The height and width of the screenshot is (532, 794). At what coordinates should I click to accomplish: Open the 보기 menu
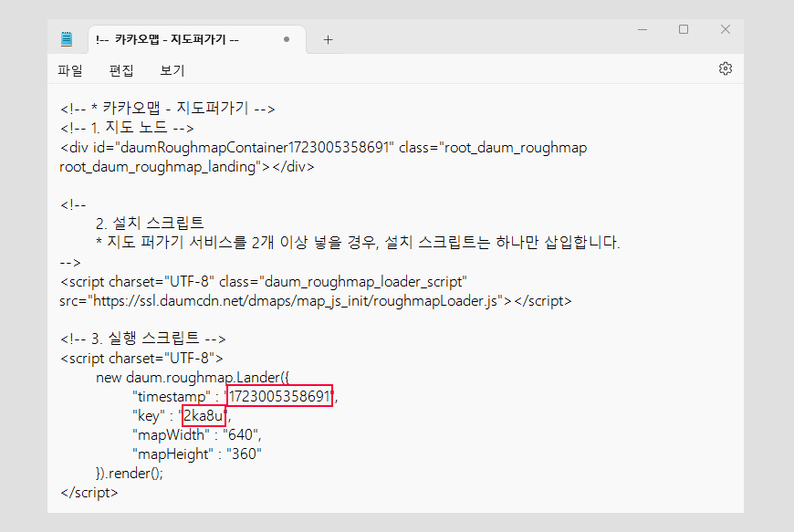click(x=172, y=70)
